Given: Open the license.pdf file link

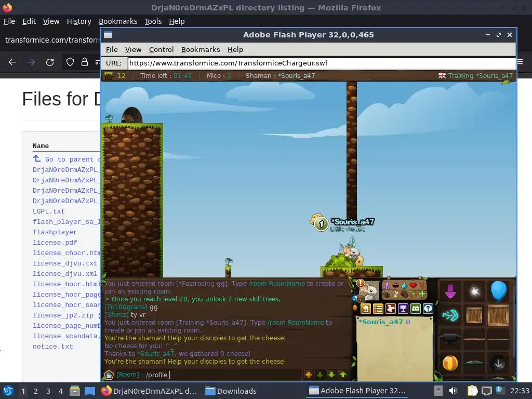Looking at the screenshot, I should pos(55,243).
